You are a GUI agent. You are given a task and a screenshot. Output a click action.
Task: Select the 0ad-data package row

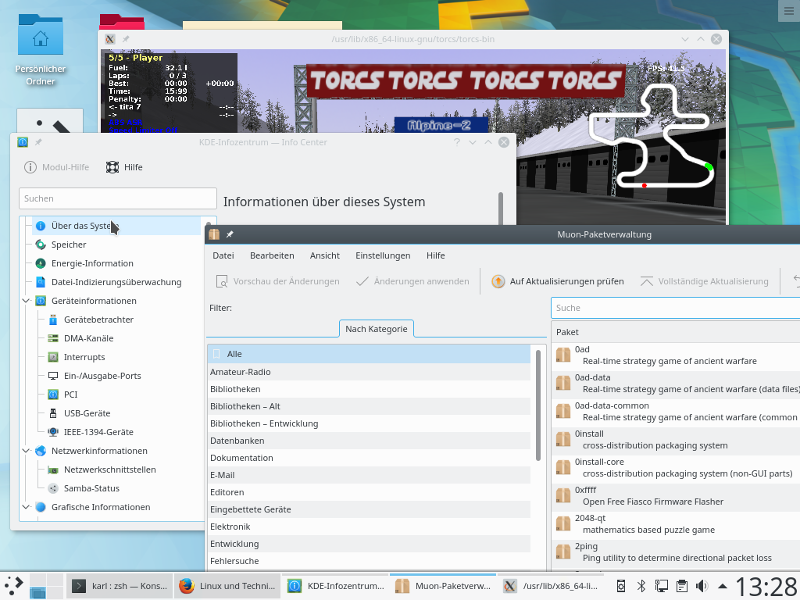pyautogui.click(x=676, y=383)
